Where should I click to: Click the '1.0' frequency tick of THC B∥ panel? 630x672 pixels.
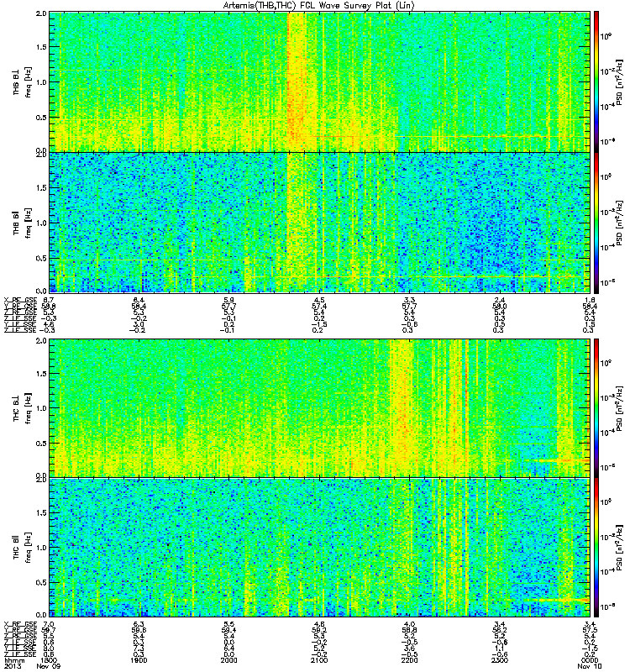tap(42, 548)
